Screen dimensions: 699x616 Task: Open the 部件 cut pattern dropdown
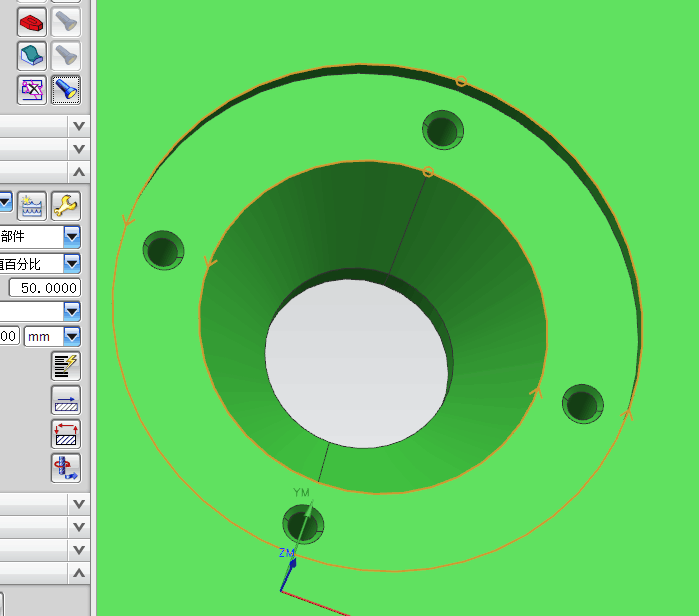click(72, 237)
